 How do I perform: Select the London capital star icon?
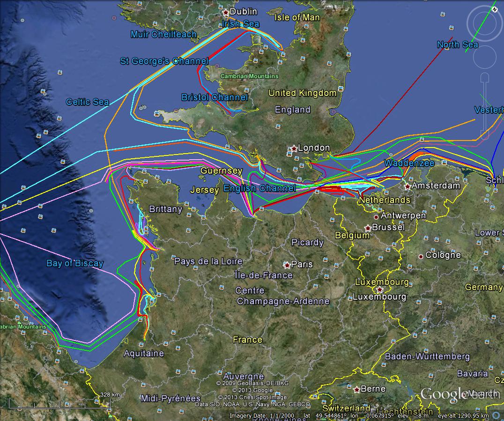pyautogui.click(x=294, y=148)
